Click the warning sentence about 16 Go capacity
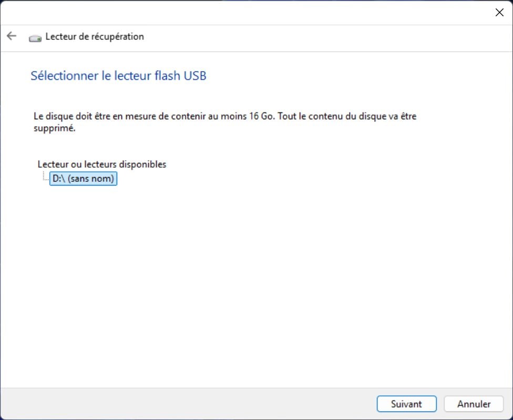This screenshot has height=420, width=513. click(152, 116)
